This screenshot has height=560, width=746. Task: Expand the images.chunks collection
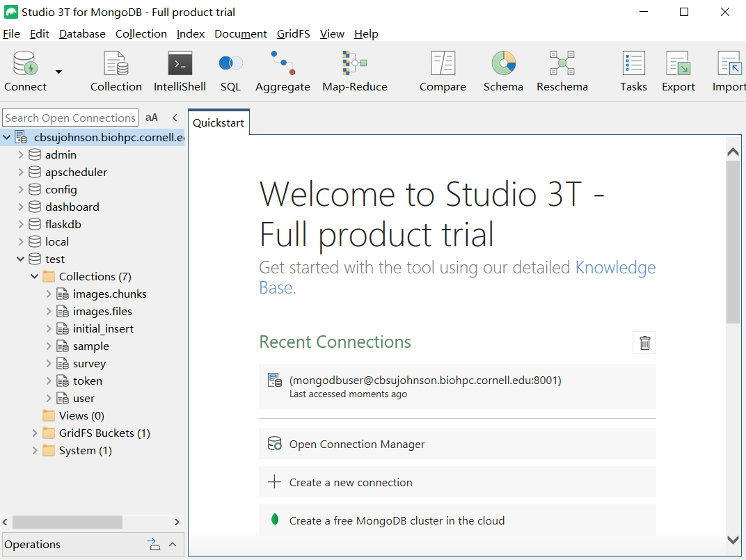(49, 294)
